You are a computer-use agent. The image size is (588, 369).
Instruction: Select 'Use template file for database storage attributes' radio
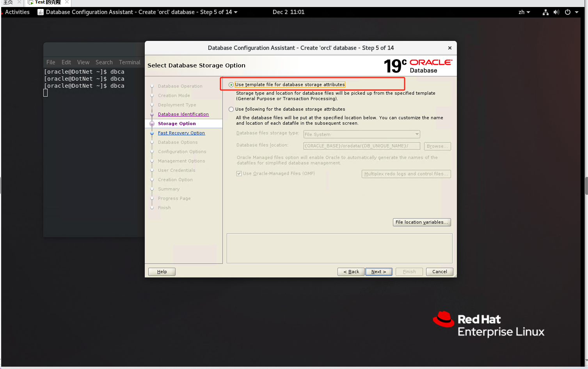(x=231, y=85)
